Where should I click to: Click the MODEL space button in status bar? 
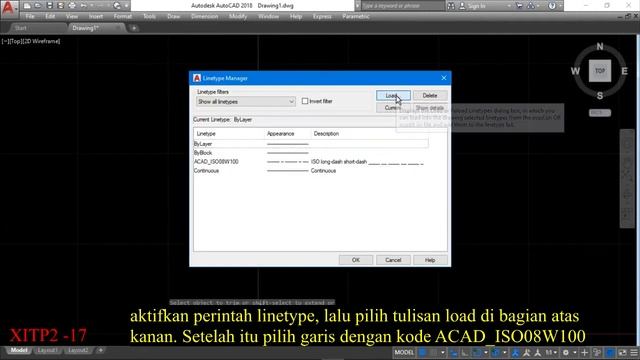coord(404,352)
